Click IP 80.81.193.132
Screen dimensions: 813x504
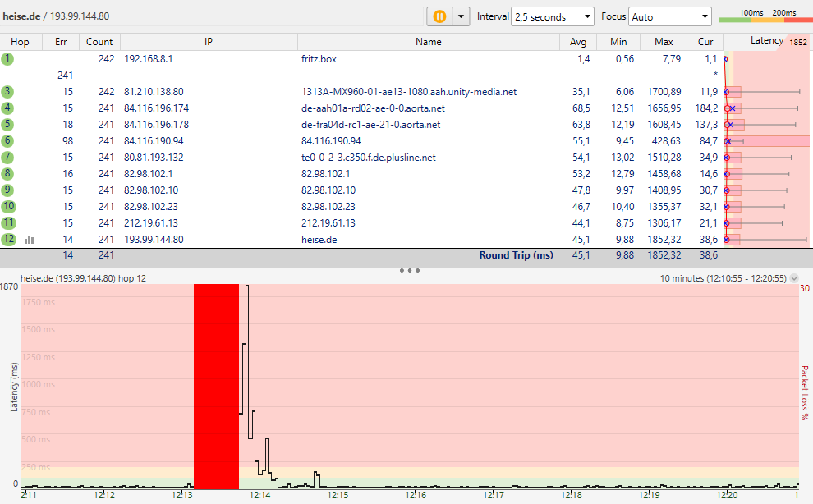pyautogui.click(x=154, y=158)
